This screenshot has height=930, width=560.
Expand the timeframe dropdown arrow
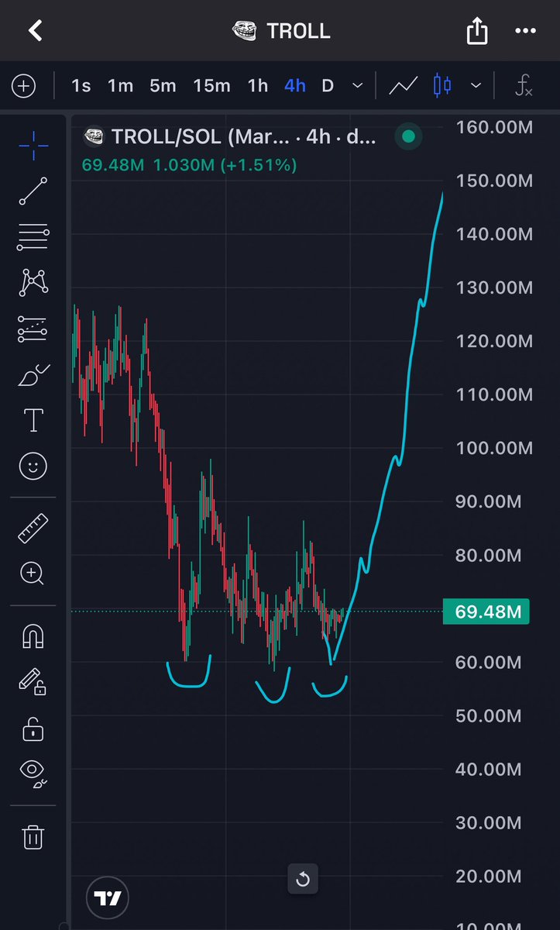pos(357,85)
